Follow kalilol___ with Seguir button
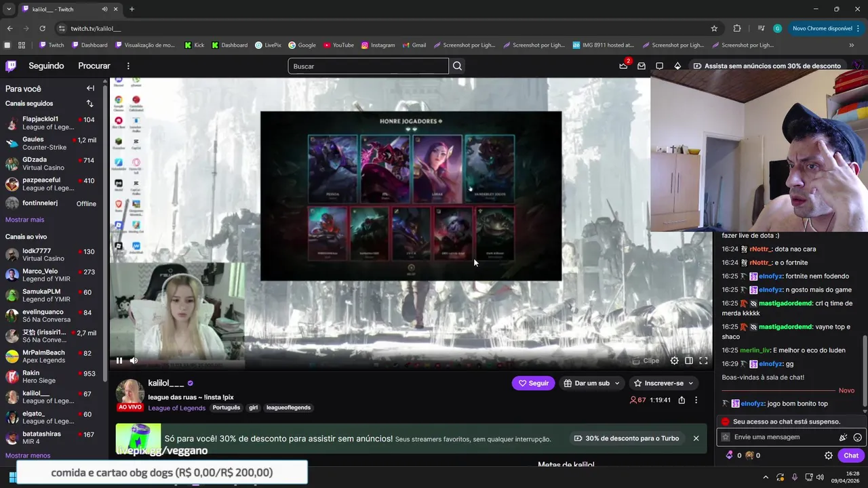The height and width of the screenshot is (488, 868). tap(533, 383)
